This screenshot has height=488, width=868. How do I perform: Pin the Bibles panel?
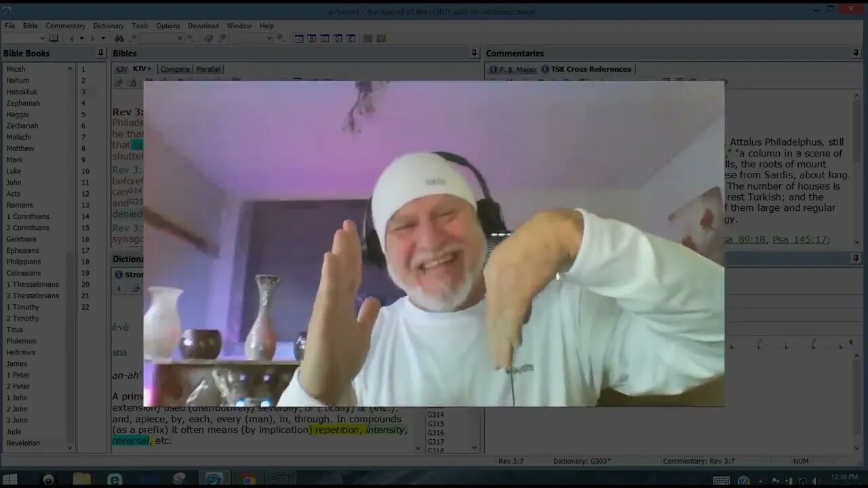tap(474, 53)
